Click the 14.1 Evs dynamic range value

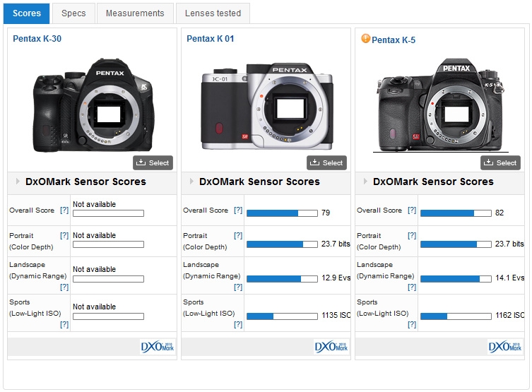pos(509,278)
